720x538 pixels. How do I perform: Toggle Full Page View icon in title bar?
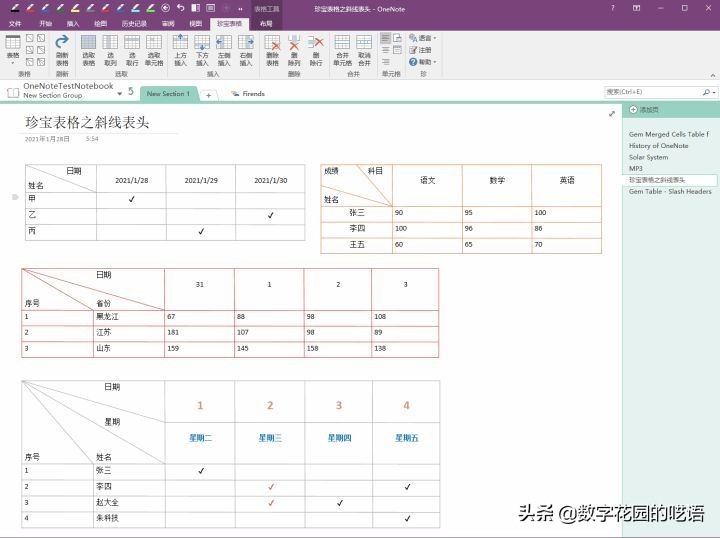[x=210, y=8]
